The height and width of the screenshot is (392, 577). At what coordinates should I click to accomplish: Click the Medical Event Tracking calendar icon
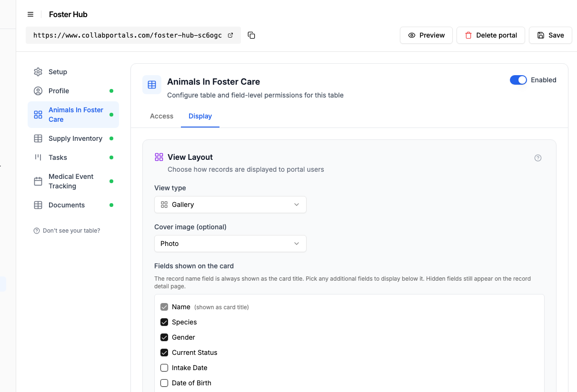coord(38,181)
